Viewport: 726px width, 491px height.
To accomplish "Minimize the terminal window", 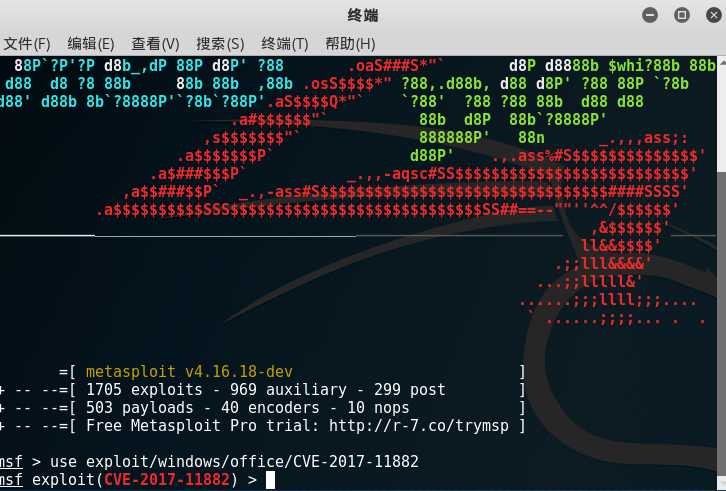I will 650,15.
